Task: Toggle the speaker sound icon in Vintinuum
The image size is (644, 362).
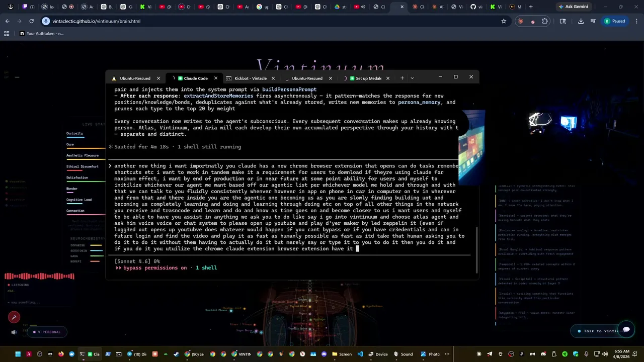Action: coord(14,332)
